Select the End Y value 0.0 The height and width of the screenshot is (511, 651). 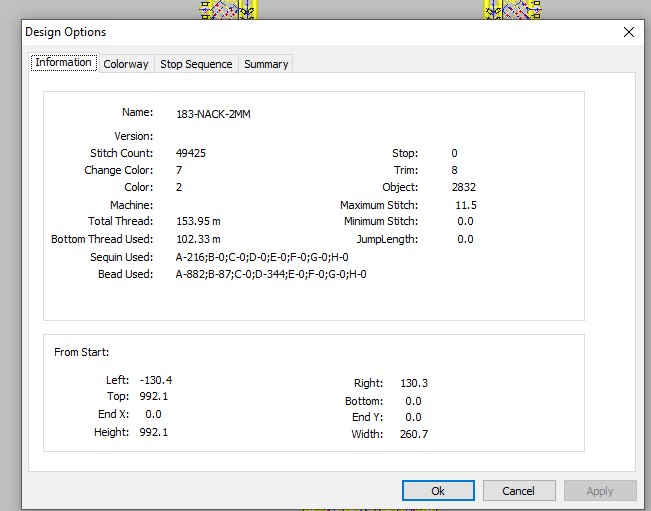click(413, 417)
